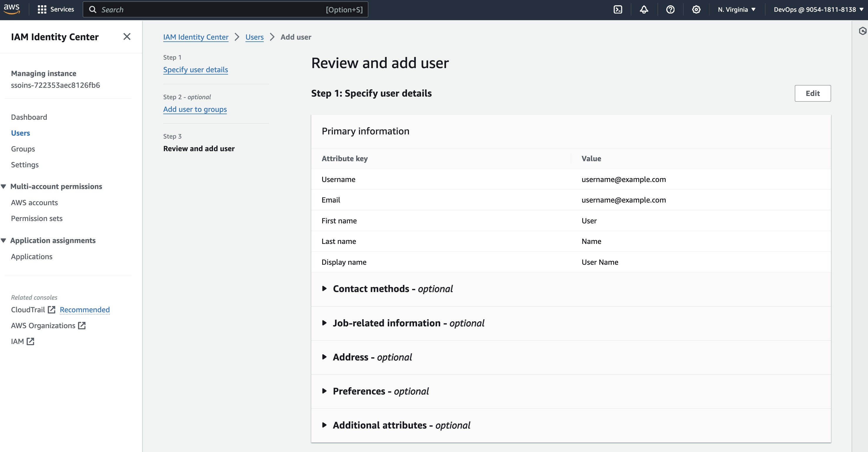Image resolution: width=868 pixels, height=452 pixels.
Task: Open CloudTrail external link icon
Action: [51, 310]
